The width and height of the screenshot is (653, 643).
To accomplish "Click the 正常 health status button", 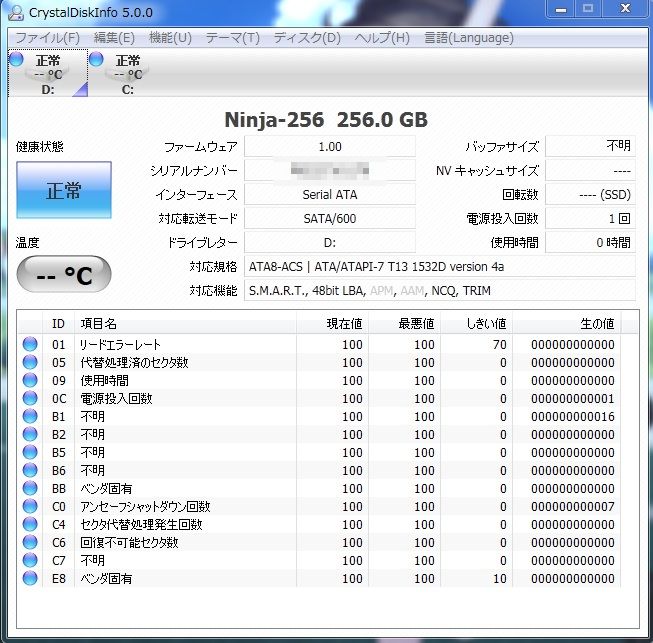I will (x=64, y=190).
